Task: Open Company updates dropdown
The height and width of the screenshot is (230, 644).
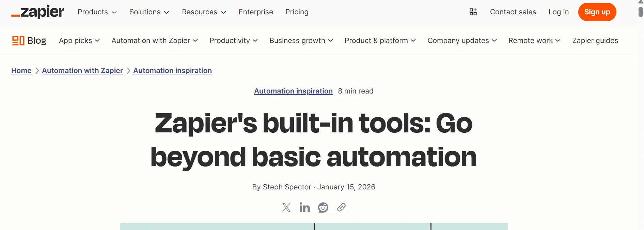Action: pos(462,41)
